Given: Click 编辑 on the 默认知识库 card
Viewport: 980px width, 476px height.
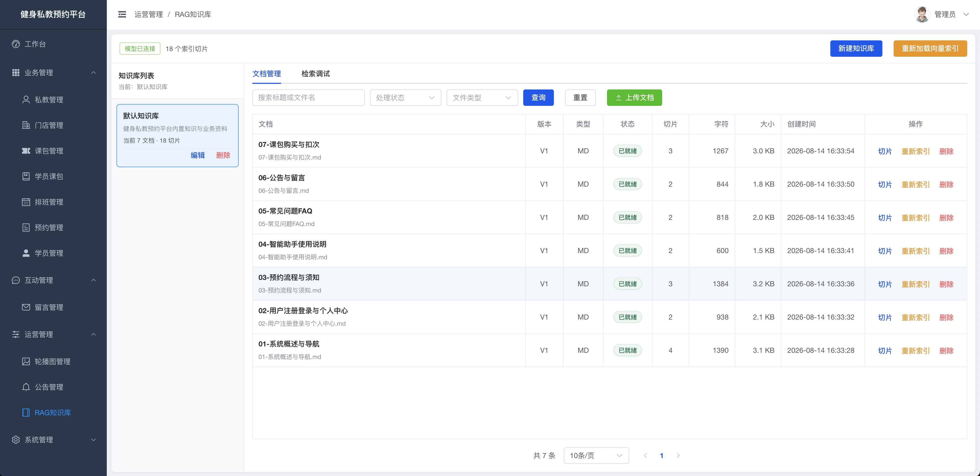Looking at the screenshot, I should coord(197,155).
